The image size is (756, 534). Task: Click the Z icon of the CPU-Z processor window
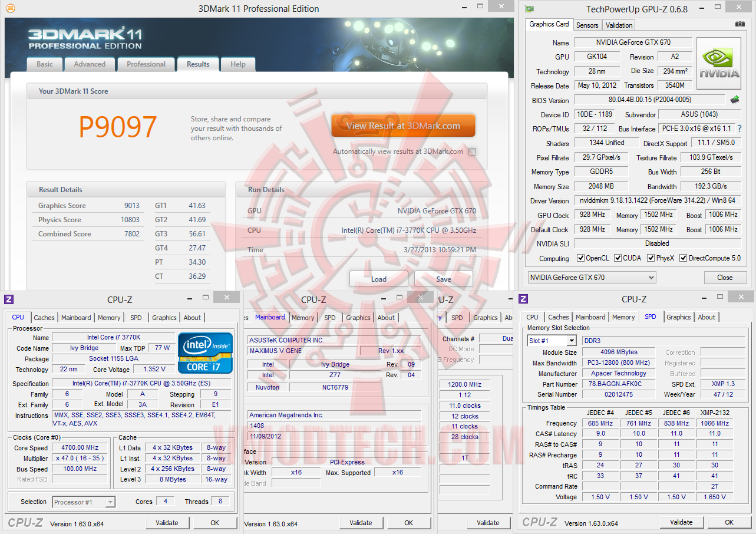pos(8,299)
